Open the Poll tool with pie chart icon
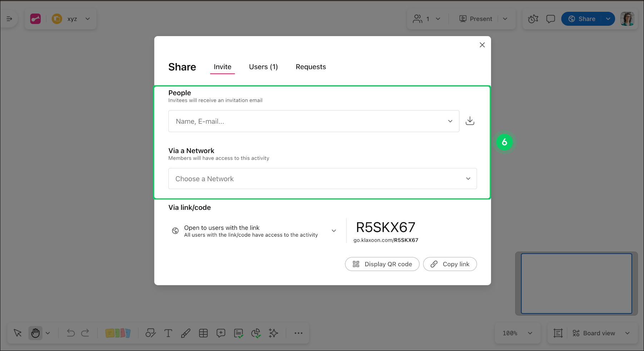 (256, 333)
